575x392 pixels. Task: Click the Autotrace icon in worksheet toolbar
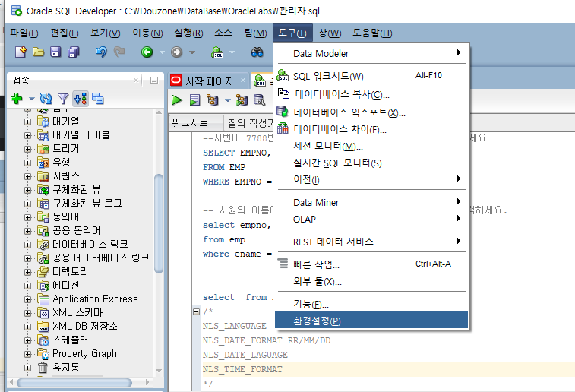tap(242, 100)
